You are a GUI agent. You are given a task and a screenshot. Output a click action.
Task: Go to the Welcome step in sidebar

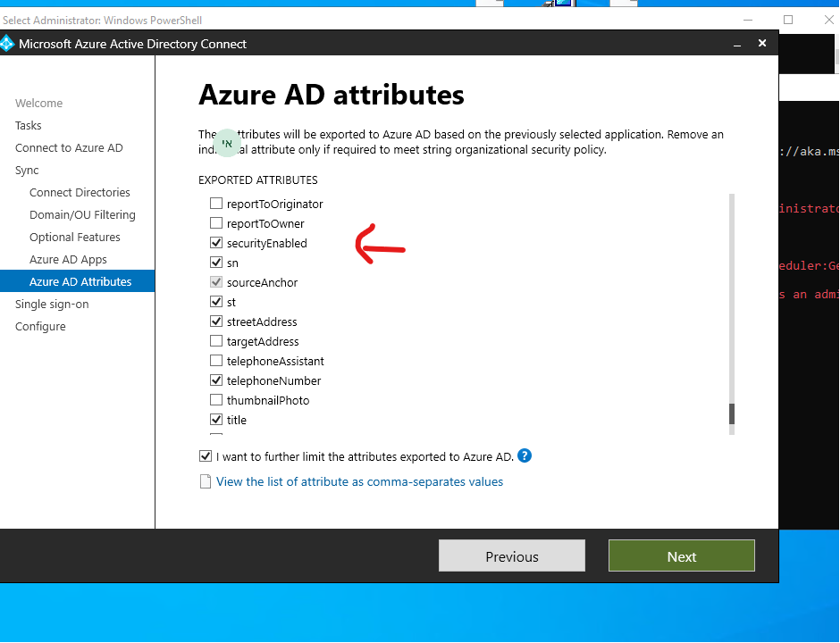(x=38, y=103)
